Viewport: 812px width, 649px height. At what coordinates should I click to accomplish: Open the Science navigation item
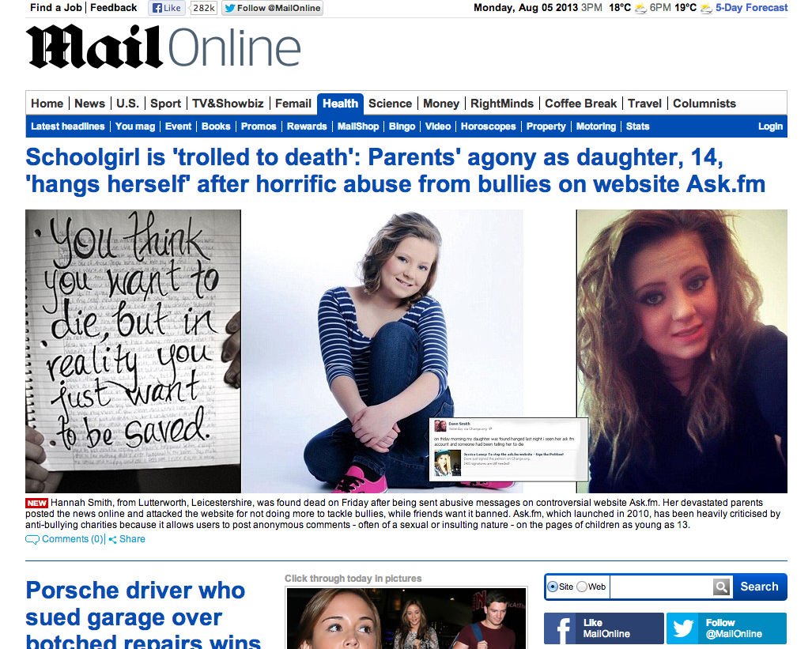pos(390,104)
